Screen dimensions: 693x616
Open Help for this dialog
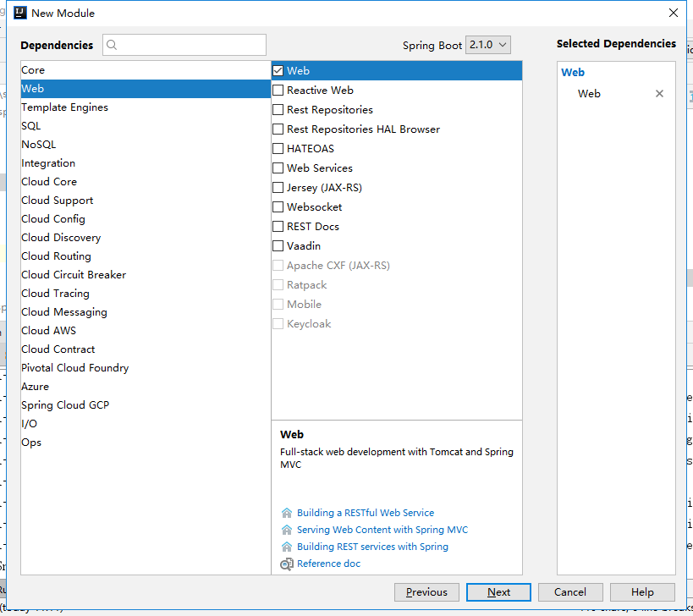coord(642,592)
